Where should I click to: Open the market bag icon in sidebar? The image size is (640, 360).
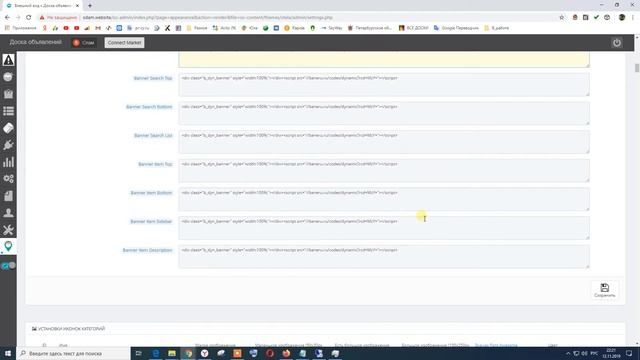(x=8, y=94)
